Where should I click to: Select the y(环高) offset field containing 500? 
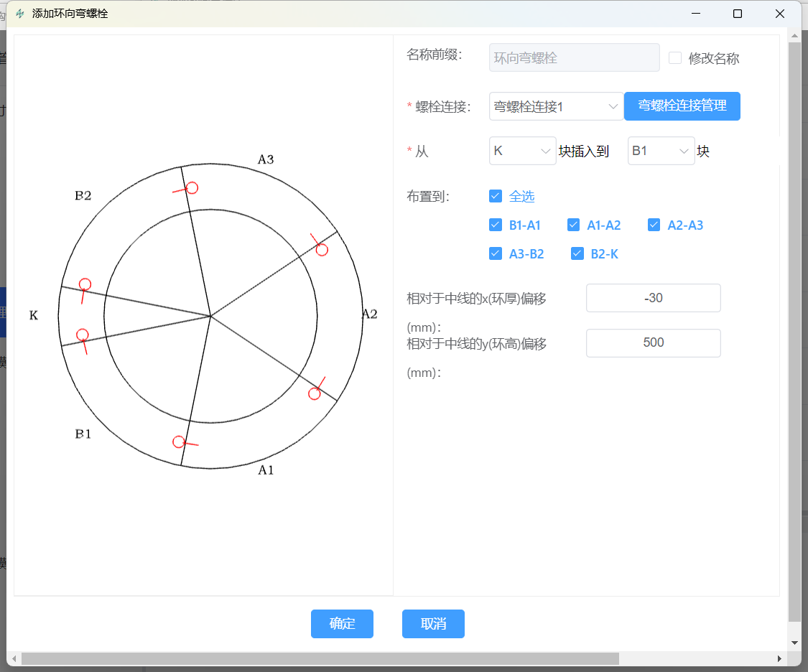(653, 342)
